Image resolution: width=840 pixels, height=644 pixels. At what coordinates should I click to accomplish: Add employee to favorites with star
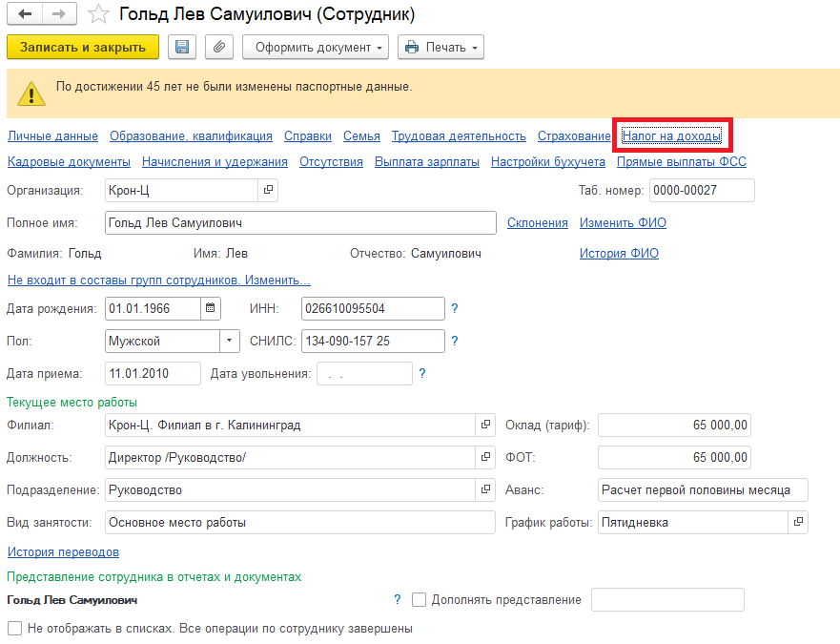point(97,14)
